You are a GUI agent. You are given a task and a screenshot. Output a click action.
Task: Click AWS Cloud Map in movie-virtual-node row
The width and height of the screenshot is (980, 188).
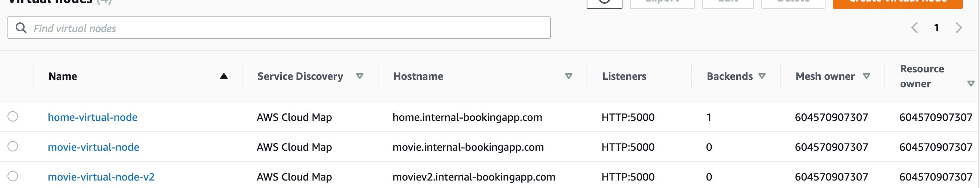pyautogui.click(x=294, y=147)
